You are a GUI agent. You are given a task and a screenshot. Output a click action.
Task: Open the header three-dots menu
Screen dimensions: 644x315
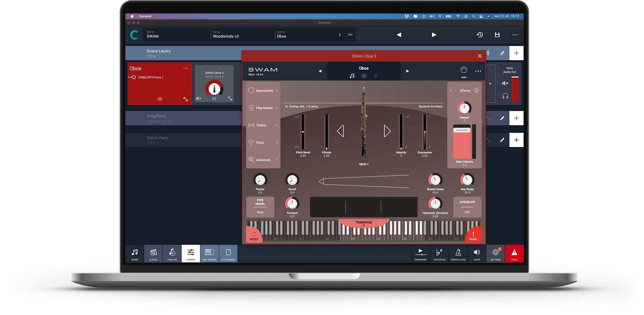pyautogui.click(x=515, y=35)
